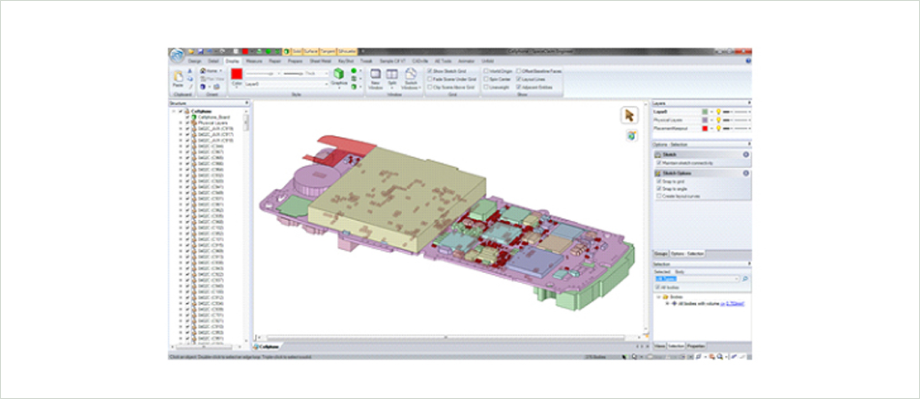Click the Paste icon in Clipboard group
Screen dimensions: 920x399
[177, 78]
